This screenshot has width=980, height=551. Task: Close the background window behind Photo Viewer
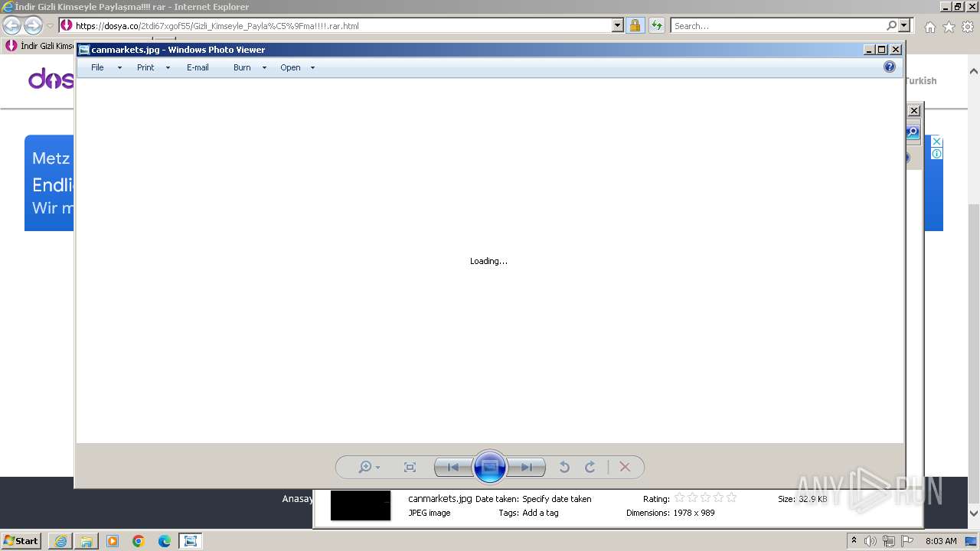(914, 111)
